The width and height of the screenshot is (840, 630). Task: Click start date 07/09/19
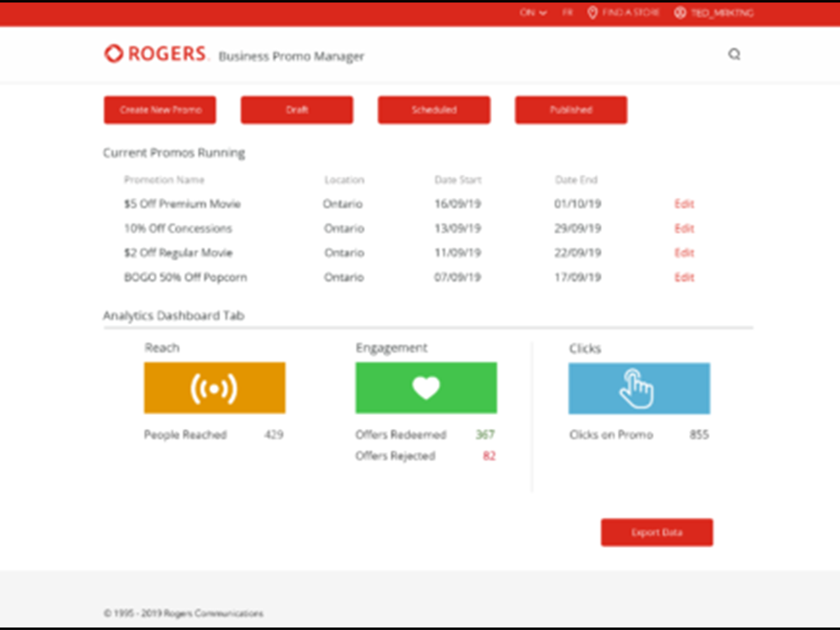click(x=458, y=277)
